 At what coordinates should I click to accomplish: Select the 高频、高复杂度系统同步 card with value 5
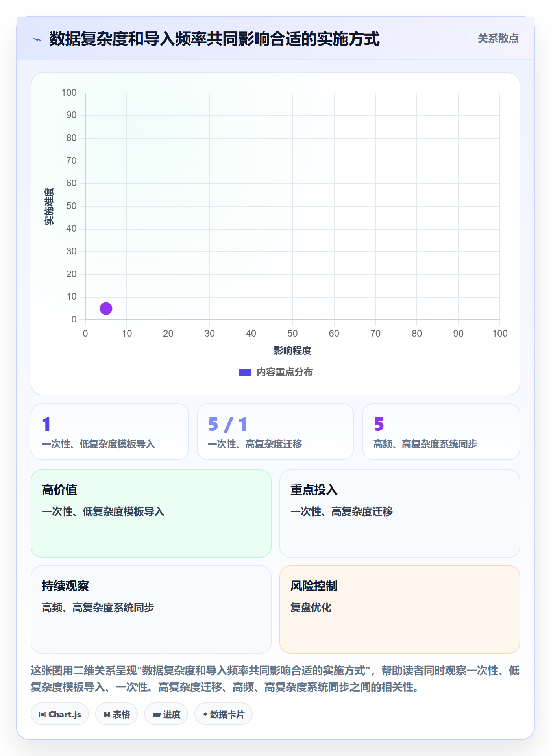point(441,432)
